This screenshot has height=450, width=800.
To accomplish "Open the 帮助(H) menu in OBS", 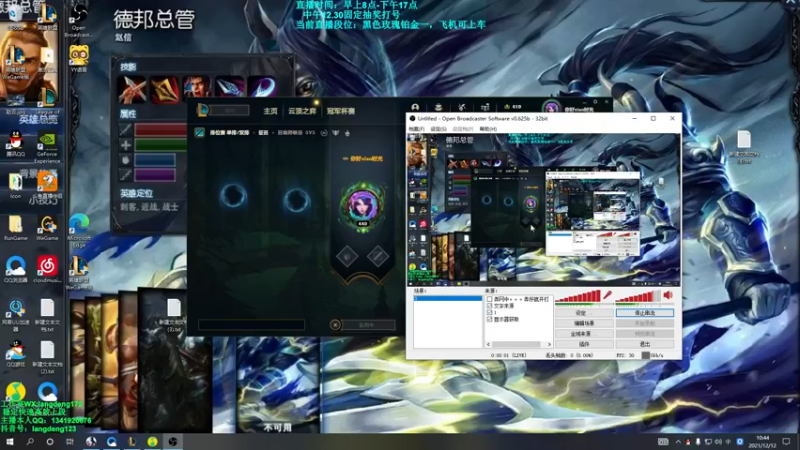I will click(x=488, y=129).
